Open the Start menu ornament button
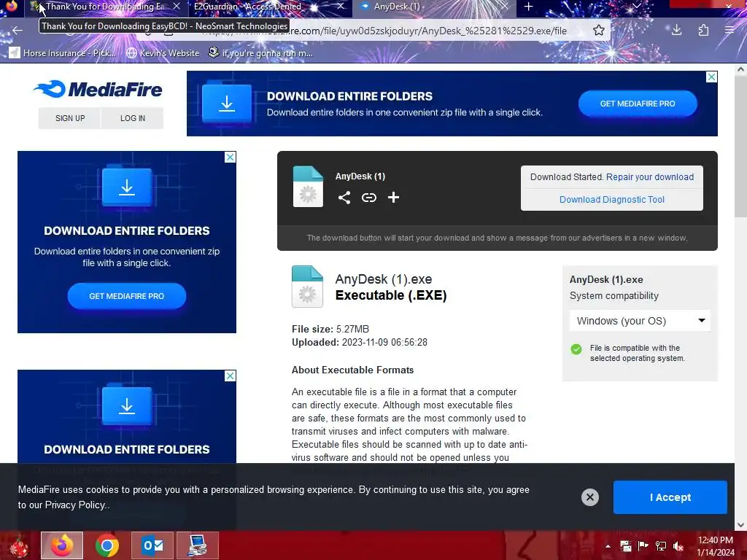747x560 pixels. (18, 545)
